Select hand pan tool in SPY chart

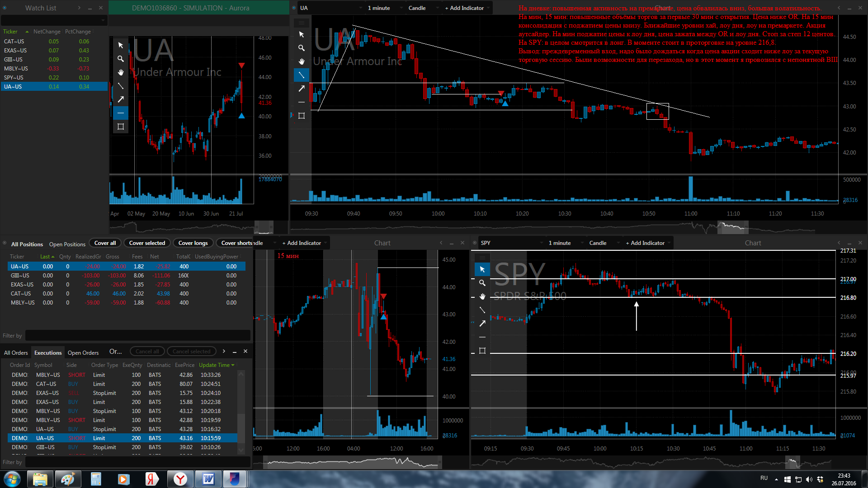coord(482,296)
